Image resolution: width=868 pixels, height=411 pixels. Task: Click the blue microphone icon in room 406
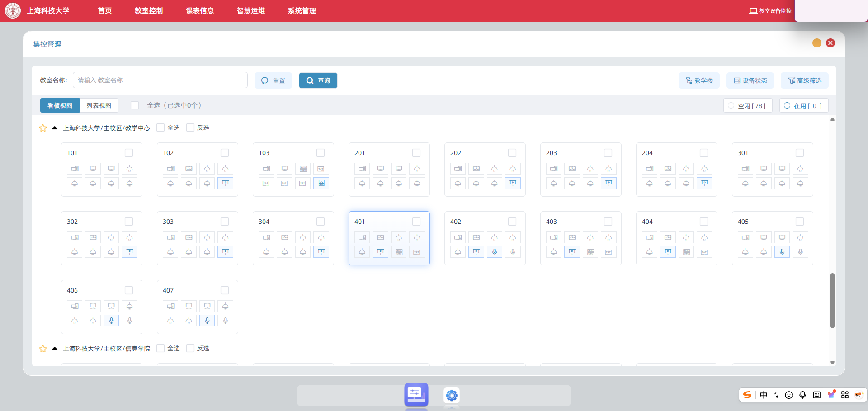pos(111,321)
